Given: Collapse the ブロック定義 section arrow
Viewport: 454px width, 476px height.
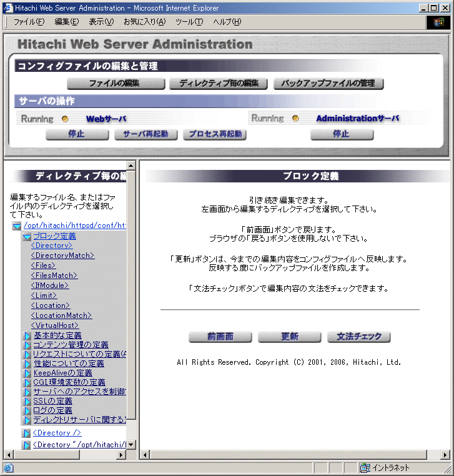Looking at the screenshot, I should tap(27, 237).
